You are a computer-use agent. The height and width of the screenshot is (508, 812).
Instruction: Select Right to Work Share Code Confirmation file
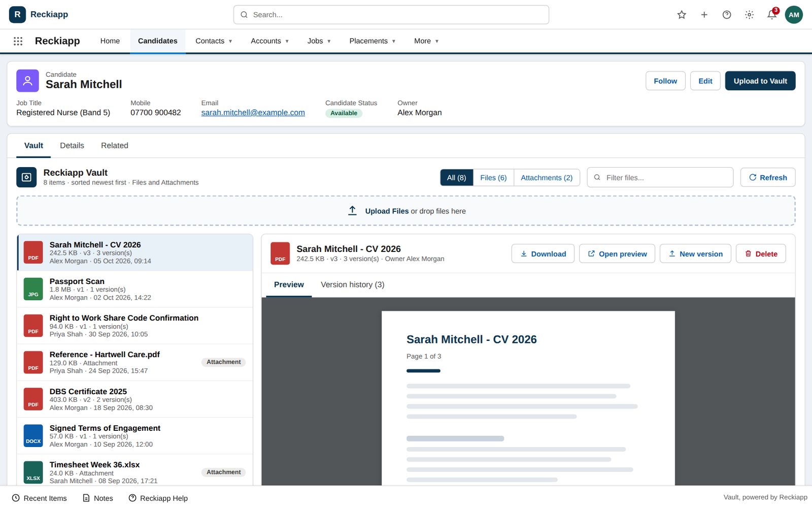coord(135,326)
